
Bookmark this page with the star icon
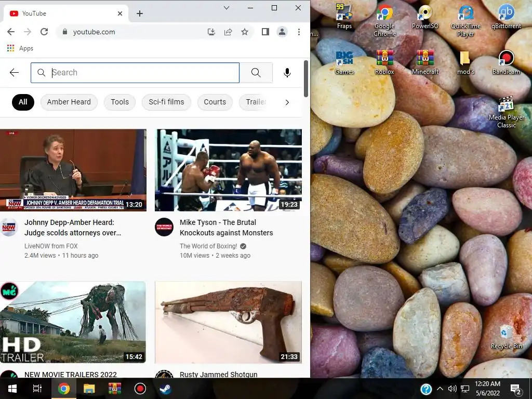pos(245,32)
